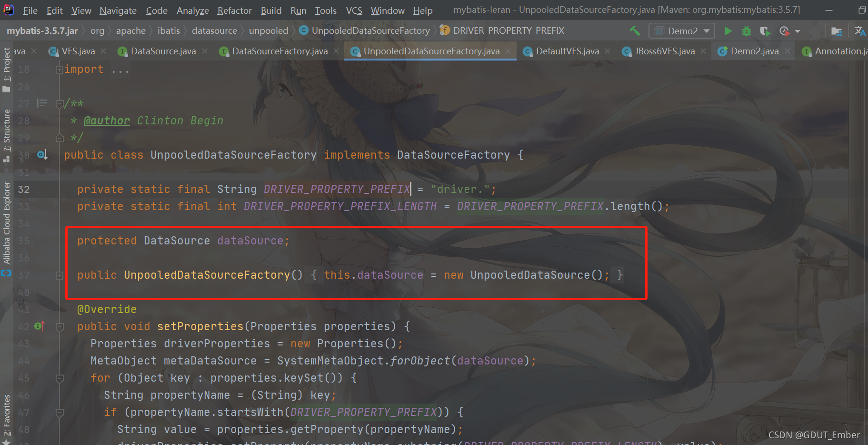Close the DataSource.java tab
This screenshot has height=445, width=868.
tap(205, 51)
